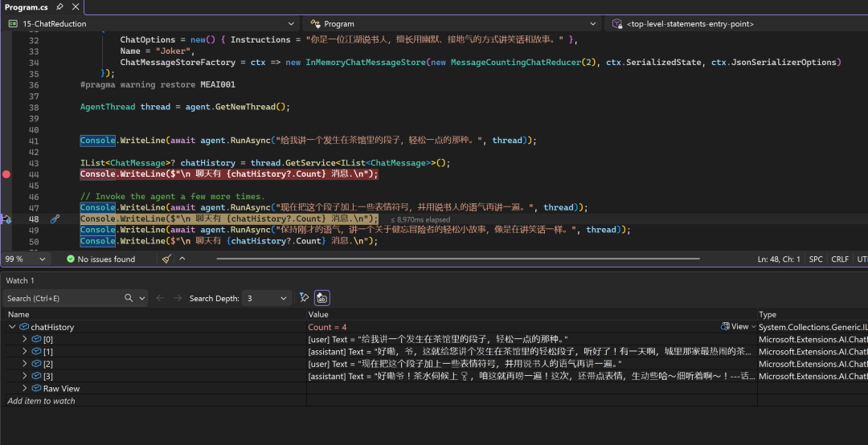868x445 pixels.
Task: Click the code cleanup broom icon
Action: [166, 259]
